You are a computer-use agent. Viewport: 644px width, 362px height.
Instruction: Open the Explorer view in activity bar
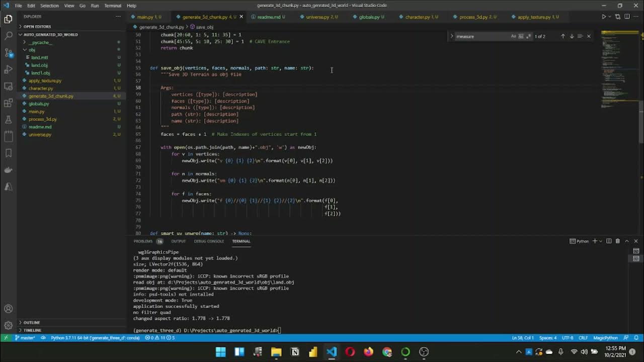pyautogui.click(x=8, y=20)
